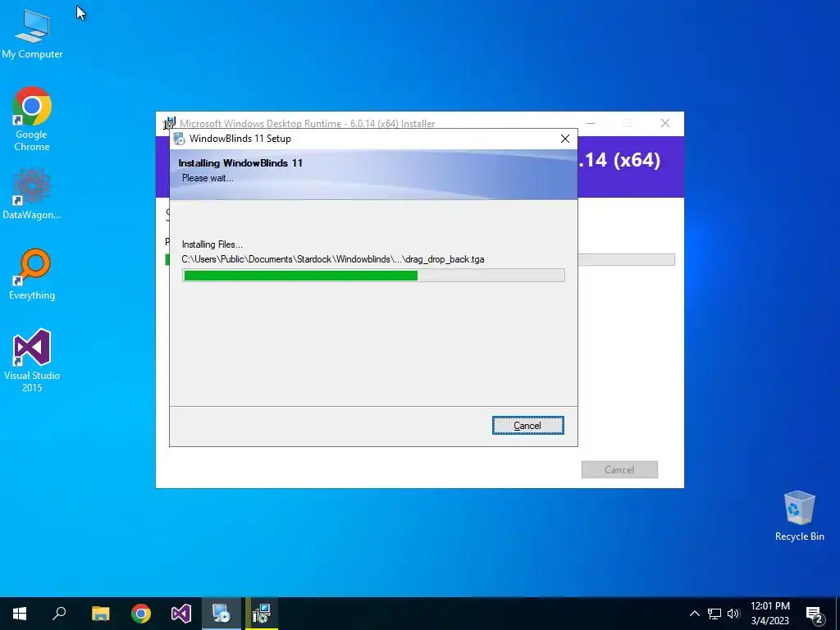
Task: Open the Action Center notifications icon
Action: [x=815, y=614]
